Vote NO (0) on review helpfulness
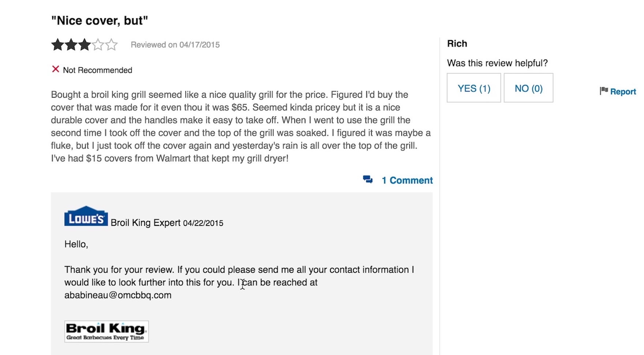This screenshot has width=644, height=355. 528,88
